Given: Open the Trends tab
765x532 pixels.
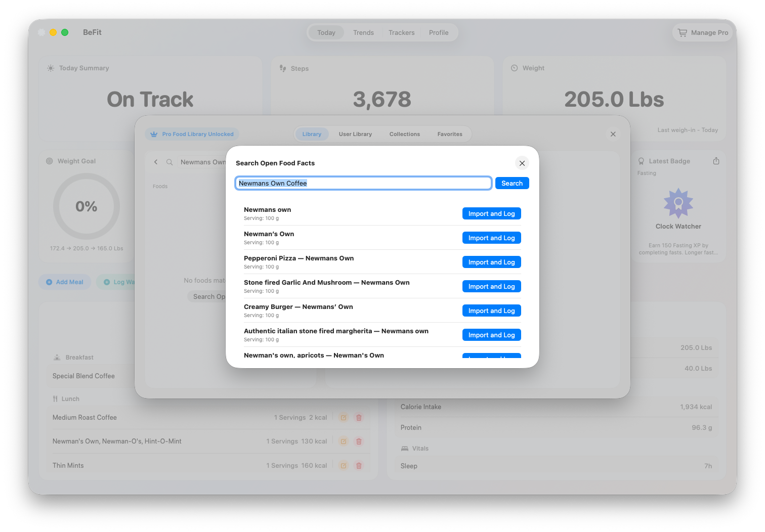Looking at the screenshot, I should tap(363, 32).
